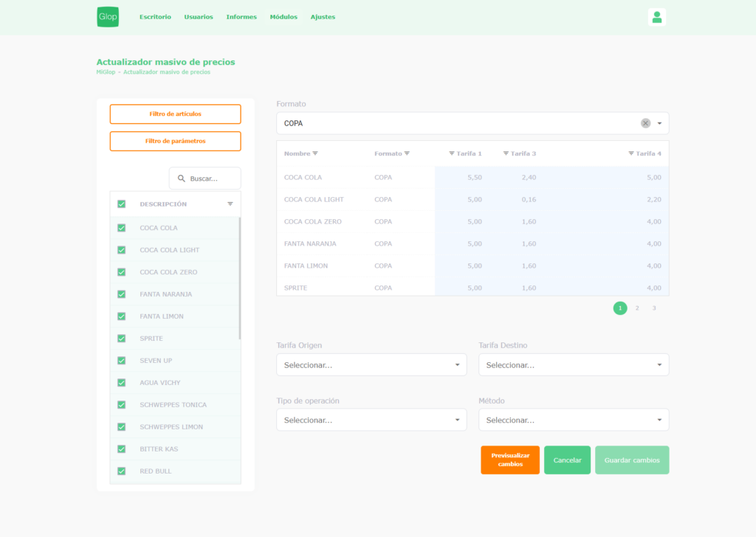Select the SPRITE table row name

pyautogui.click(x=295, y=288)
